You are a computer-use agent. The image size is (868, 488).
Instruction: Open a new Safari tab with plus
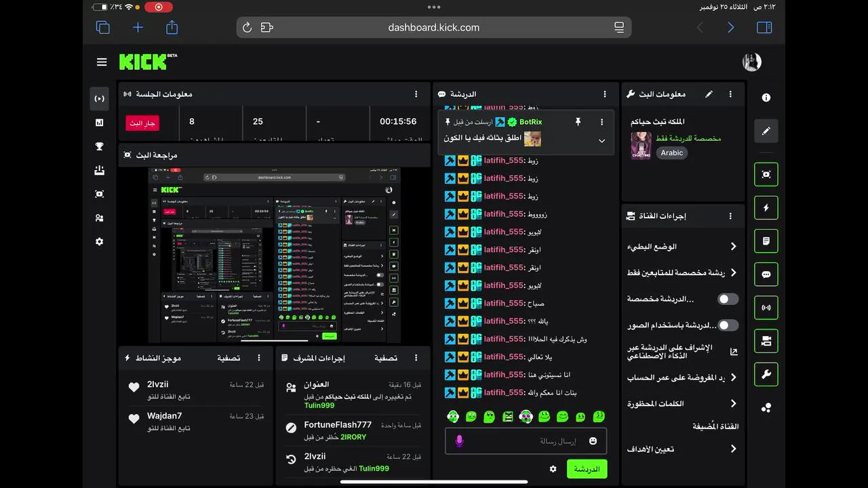pos(138,28)
